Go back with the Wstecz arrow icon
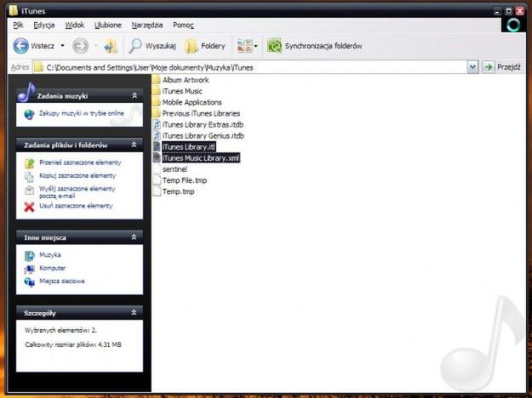The image size is (532, 398). tap(20, 46)
